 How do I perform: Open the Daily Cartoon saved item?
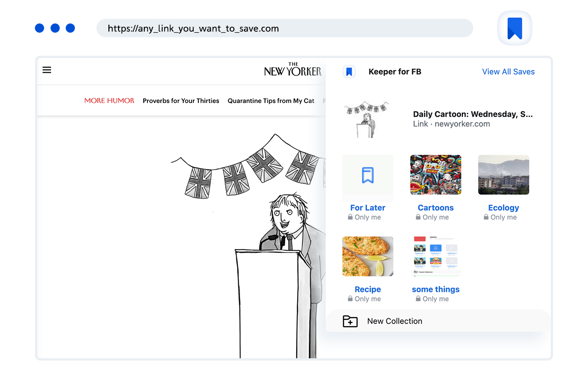tap(473, 114)
